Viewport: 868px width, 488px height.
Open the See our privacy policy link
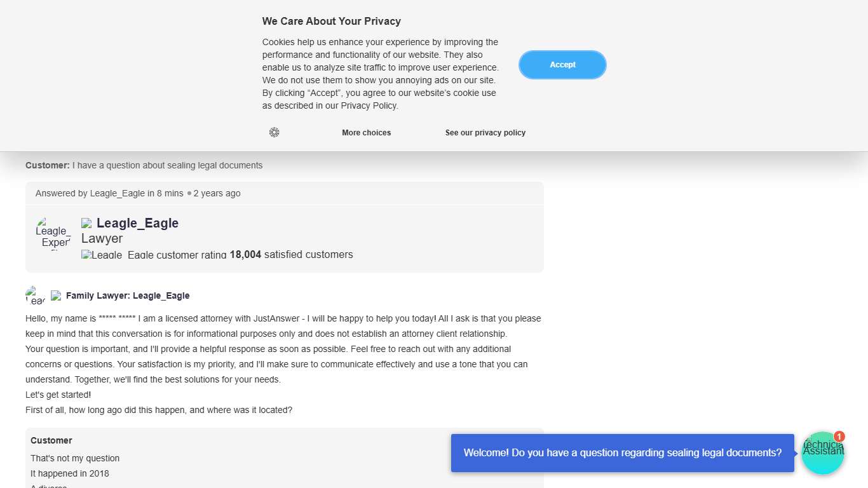pyautogui.click(x=485, y=133)
